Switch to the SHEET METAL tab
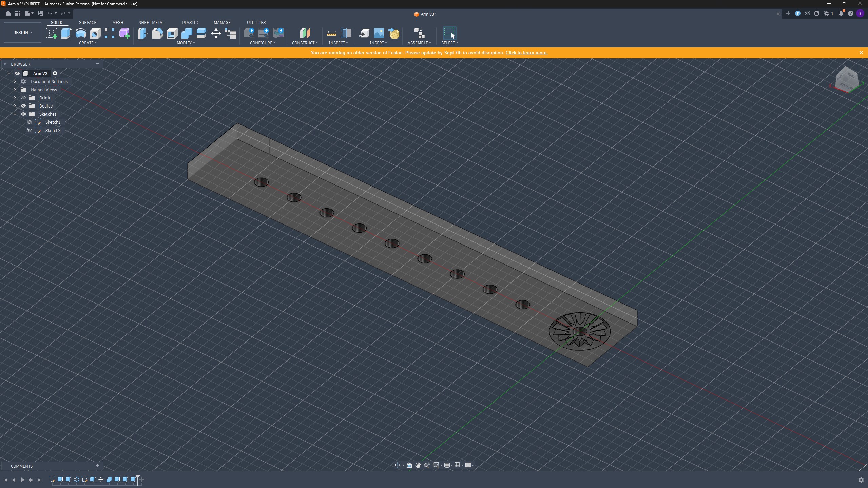 pyautogui.click(x=151, y=22)
